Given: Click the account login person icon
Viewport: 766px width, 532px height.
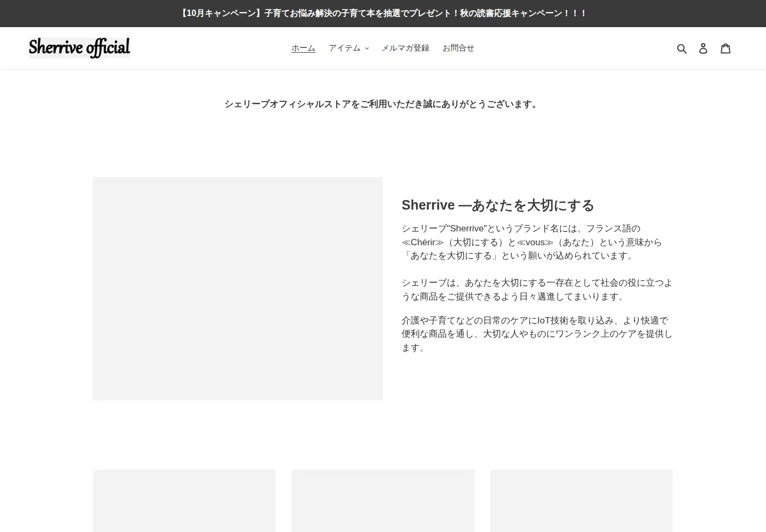Looking at the screenshot, I should (703, 48).
